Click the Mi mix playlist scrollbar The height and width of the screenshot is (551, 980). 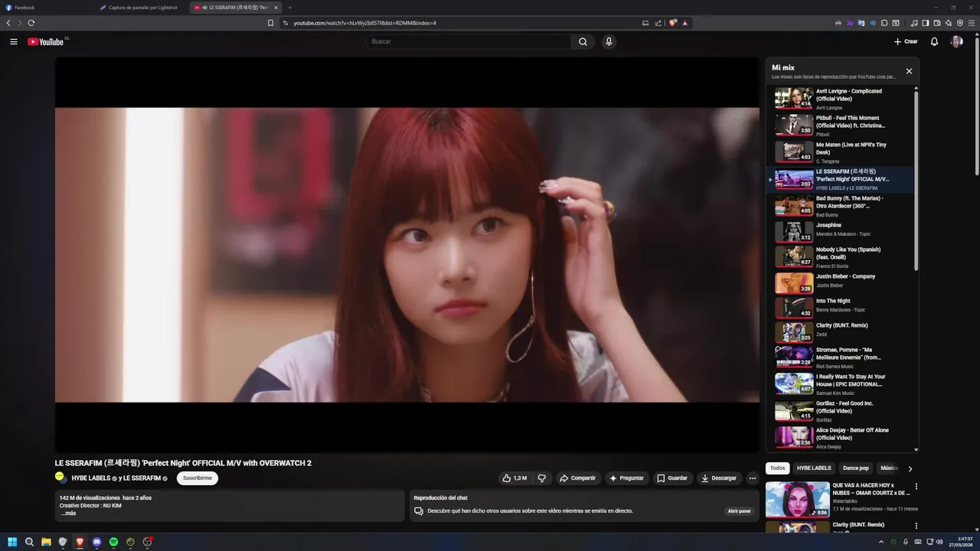coord(916,180)
